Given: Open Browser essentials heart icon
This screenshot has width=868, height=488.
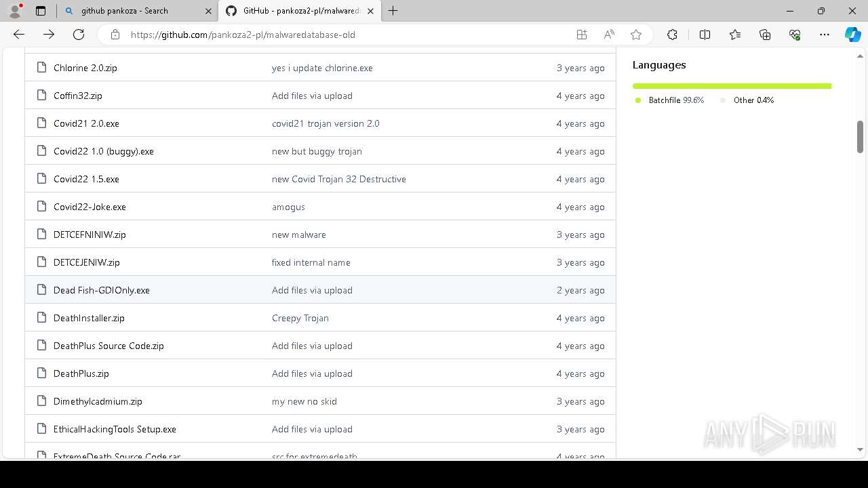Looking at the screenshot, I should (x=795, y=35).
